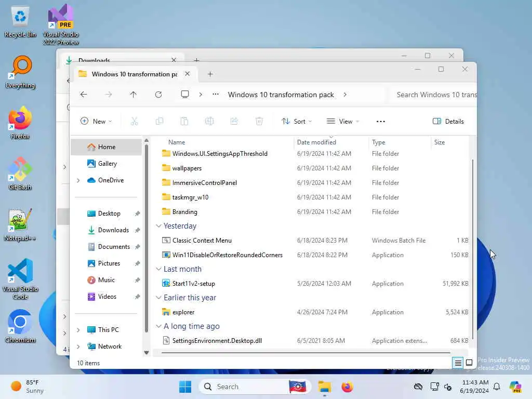Collapse the A long time ago group
The image size is (532, 399).
click(158, 326)
